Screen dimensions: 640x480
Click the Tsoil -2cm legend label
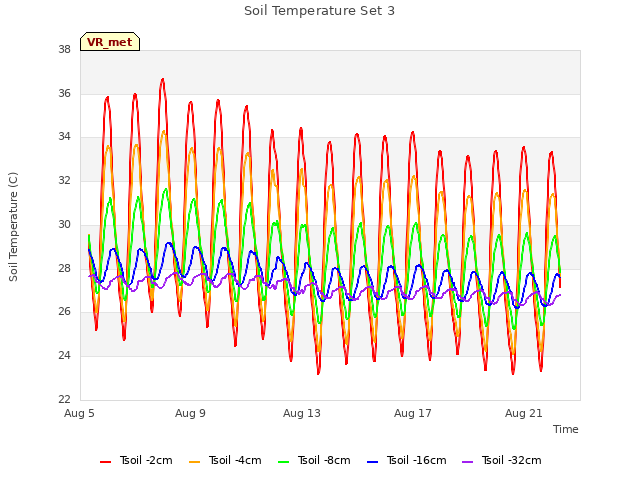point(146,460)
